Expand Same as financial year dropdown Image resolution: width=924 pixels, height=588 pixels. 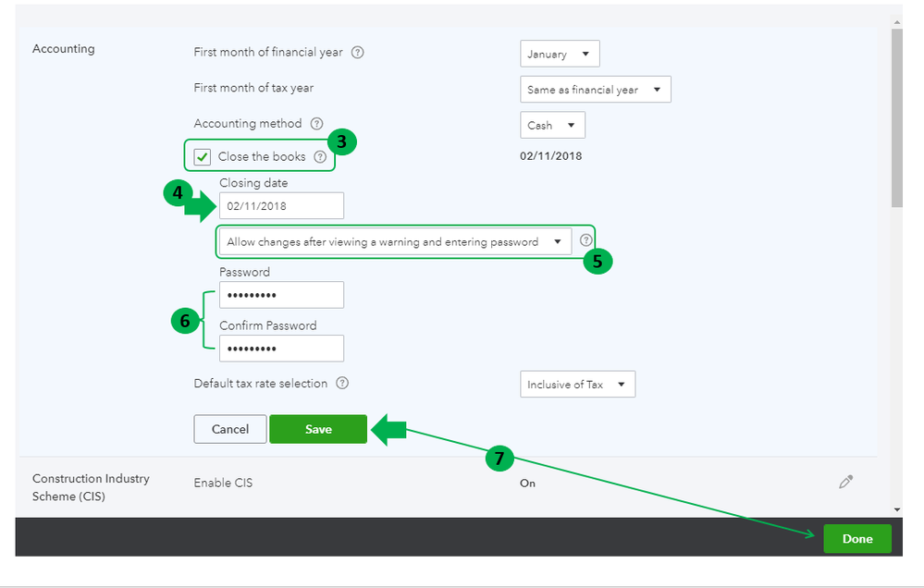point(595,90)
